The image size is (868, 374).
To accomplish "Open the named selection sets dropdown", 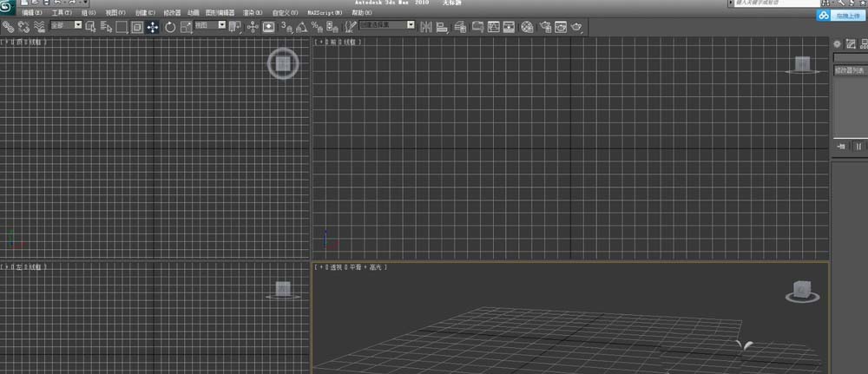I will (x=387, y=25).
